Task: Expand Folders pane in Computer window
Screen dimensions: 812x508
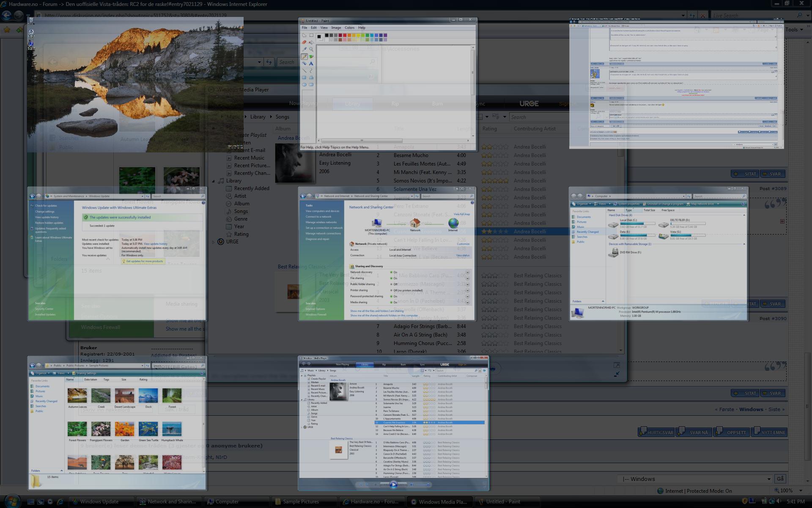Action: pyautogui.click(x=603, y=301)
